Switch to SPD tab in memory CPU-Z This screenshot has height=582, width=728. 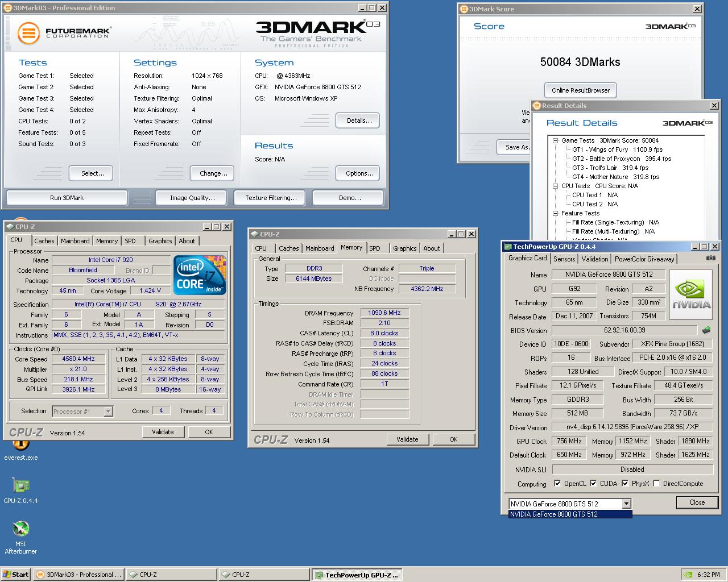375,248
